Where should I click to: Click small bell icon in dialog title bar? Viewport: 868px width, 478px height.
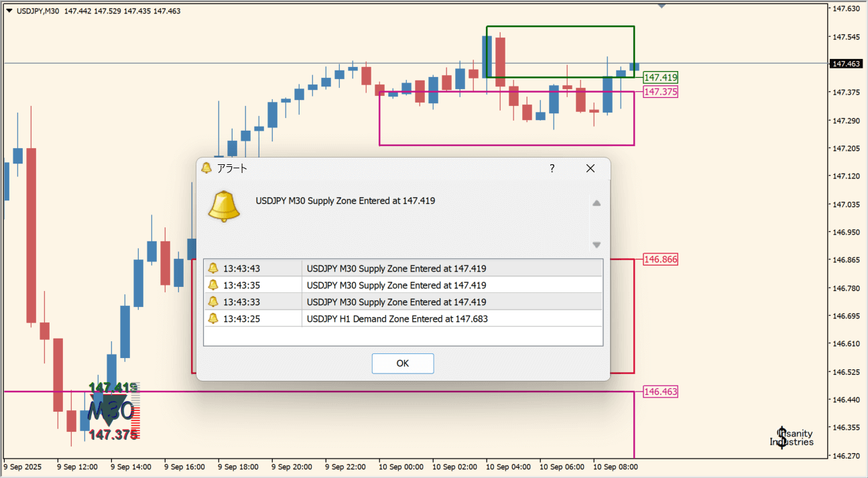coord(206,168)
